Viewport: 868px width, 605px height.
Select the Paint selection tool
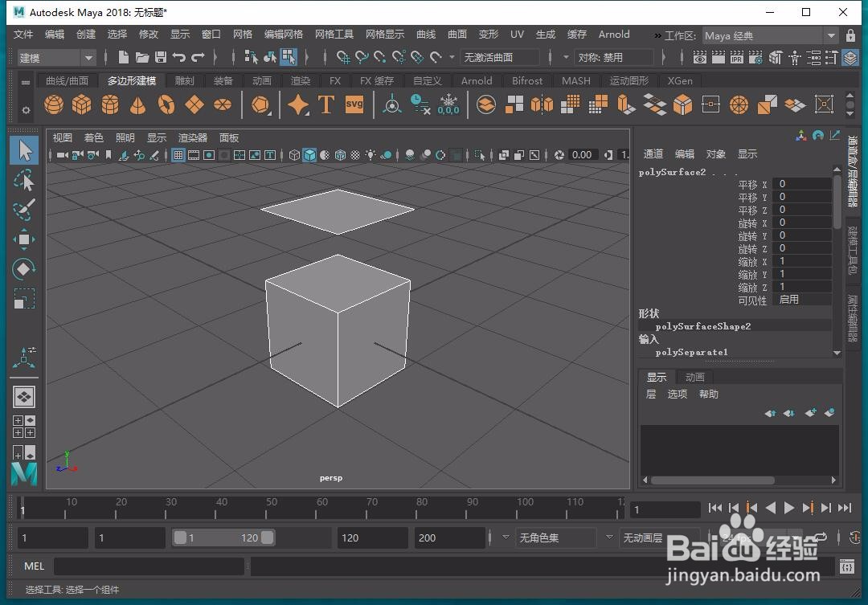[24, 210]
